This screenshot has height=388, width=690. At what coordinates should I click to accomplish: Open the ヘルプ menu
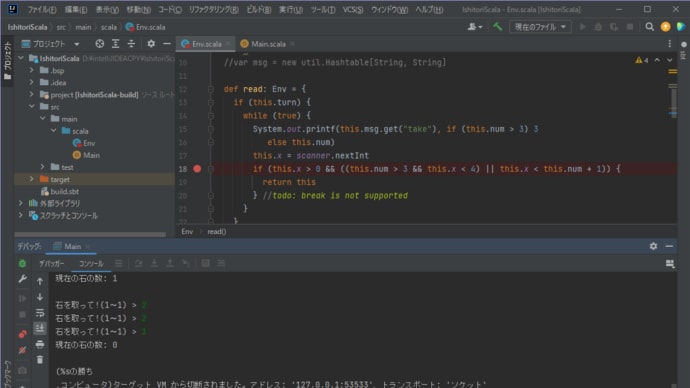(x=429, y=9)
